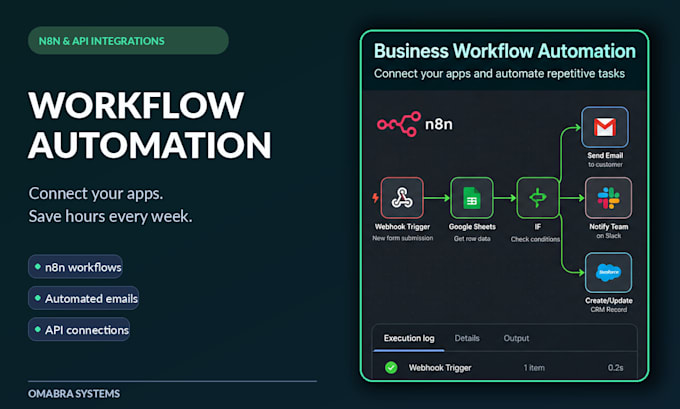The image size is (680, 409).
Task: Click the 'CRM Record' caption
Action: (608, 309)
